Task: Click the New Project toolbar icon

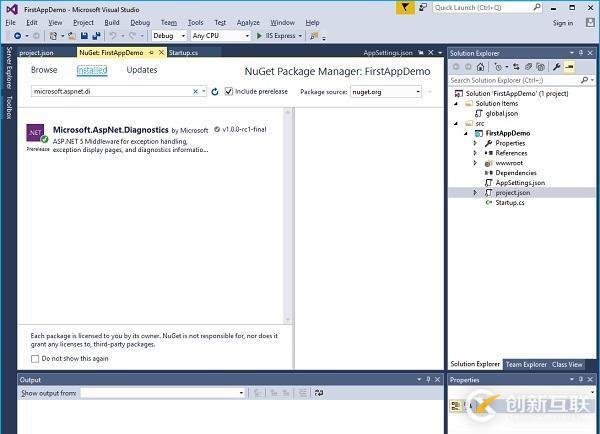Action: click(53, 36)
